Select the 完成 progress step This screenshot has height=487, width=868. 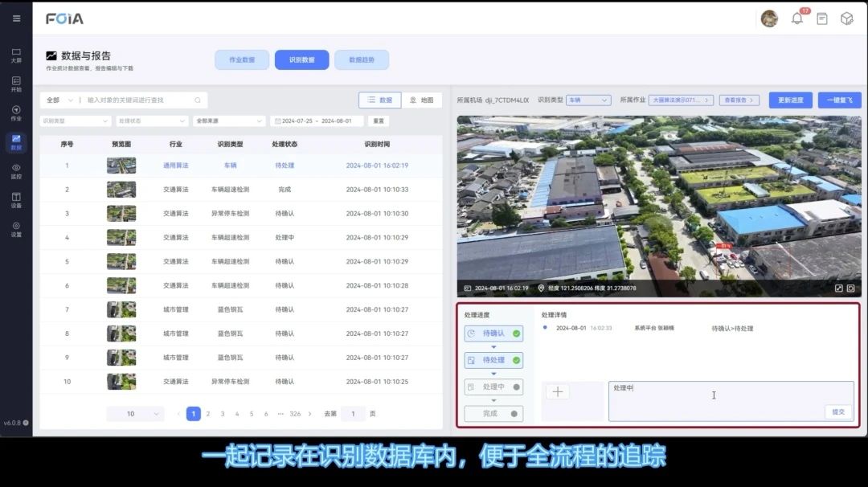coord(493,413)
